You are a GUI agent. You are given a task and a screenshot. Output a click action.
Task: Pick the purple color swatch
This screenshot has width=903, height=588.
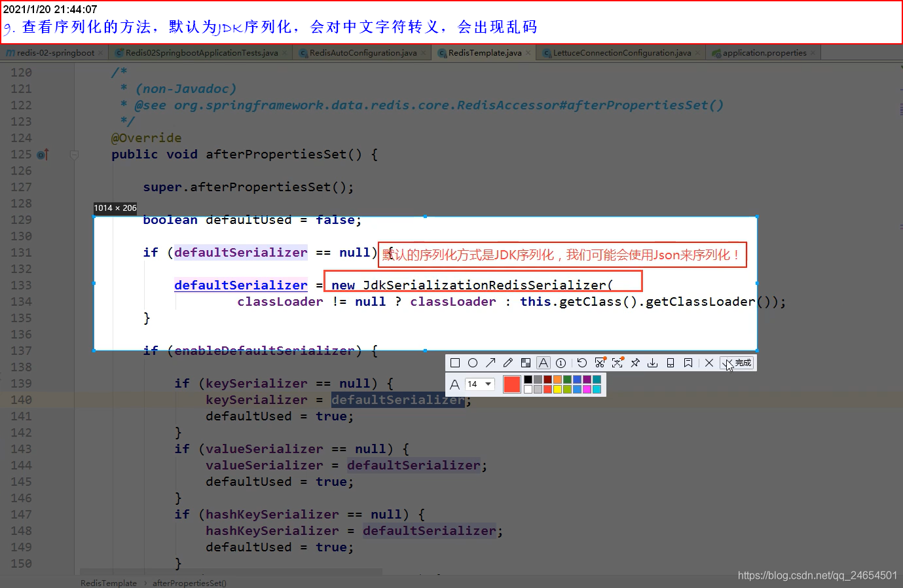click(x=587, y=380)
